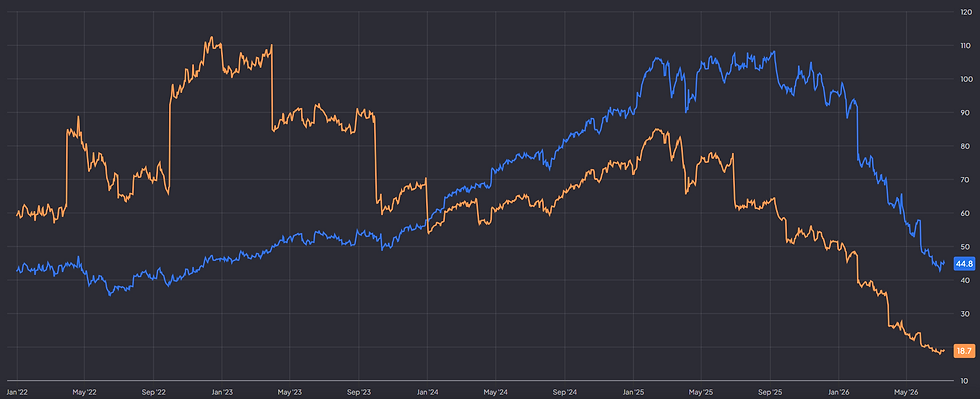Click the orange 18.7 price label
The image size is (980, 399).
pos(964,351)
